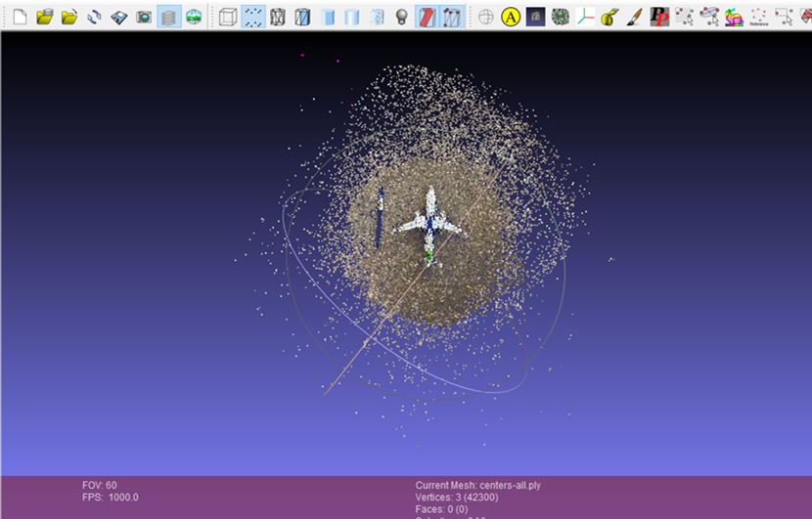
Task: Select the measuring tape tool
Action: point(610,17)
